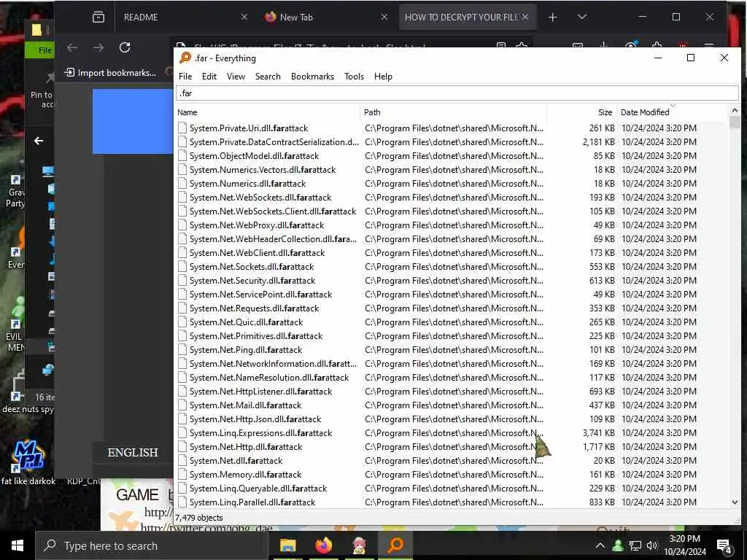Select System.Net.Requests.dll.farattack file name

254,308
